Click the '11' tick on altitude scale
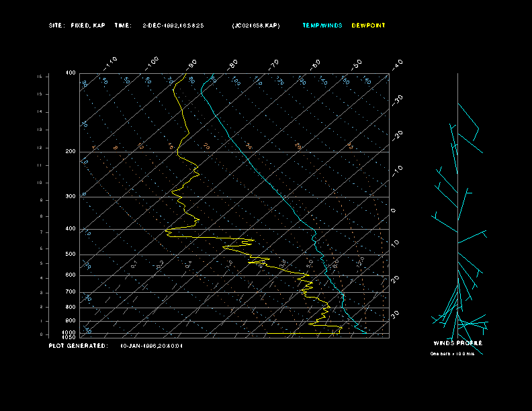 click(40, 165)
